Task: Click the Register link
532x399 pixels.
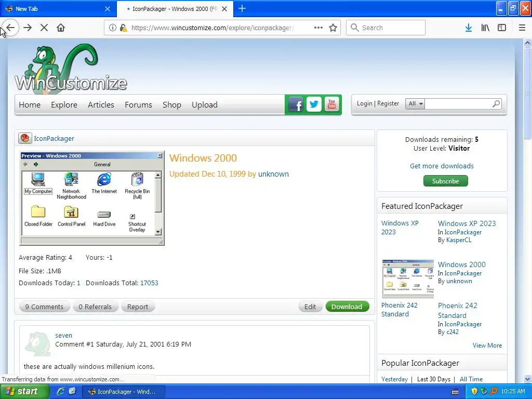Action: tap(388, 103)
